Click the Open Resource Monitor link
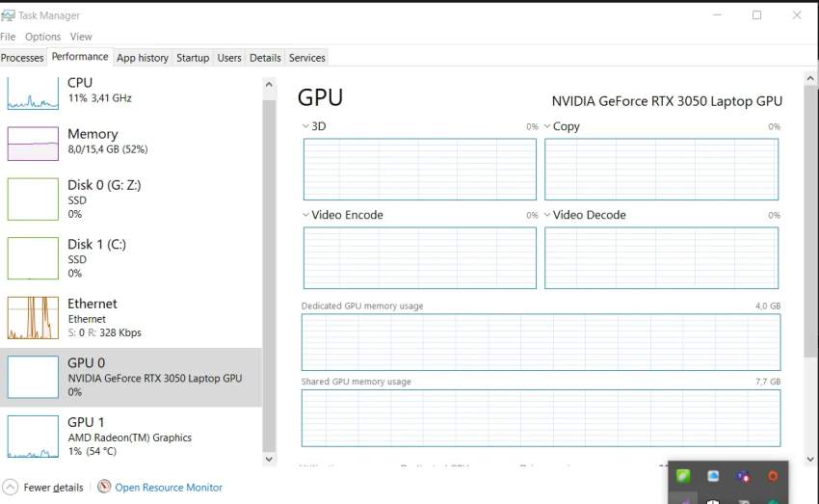Image resolution: width=819 pixels, height=504 pixels. [x=169, y=488]
